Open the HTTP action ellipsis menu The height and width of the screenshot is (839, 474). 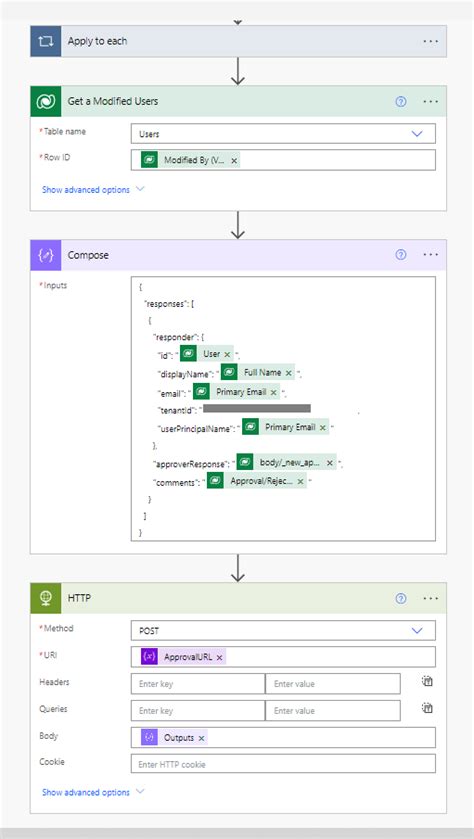pyautogui.click(x=431, y=598)
